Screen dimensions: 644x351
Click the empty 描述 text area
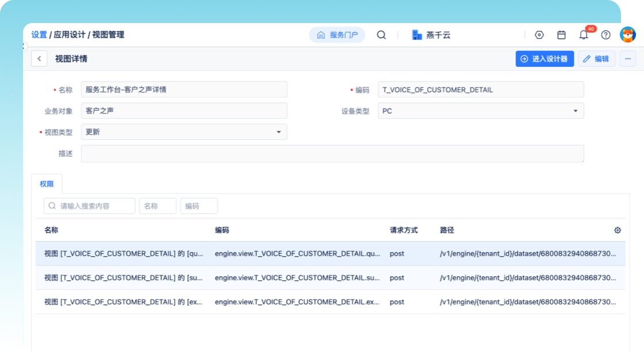pos(332,154)
